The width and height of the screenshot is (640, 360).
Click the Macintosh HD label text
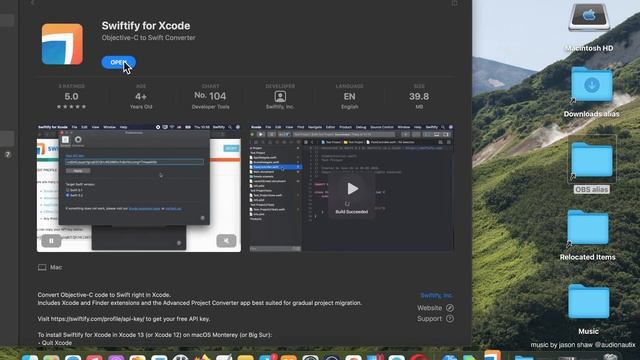coord(589,48)
